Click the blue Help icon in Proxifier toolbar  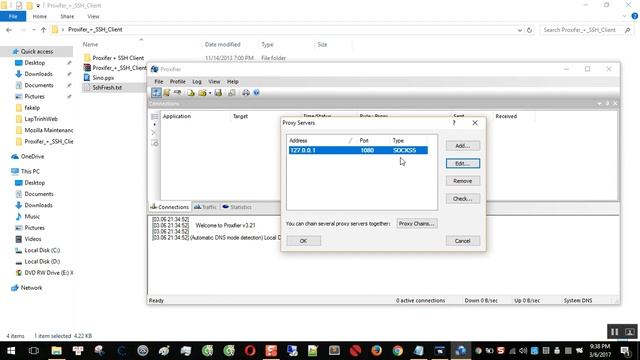[x=256, y=93]
